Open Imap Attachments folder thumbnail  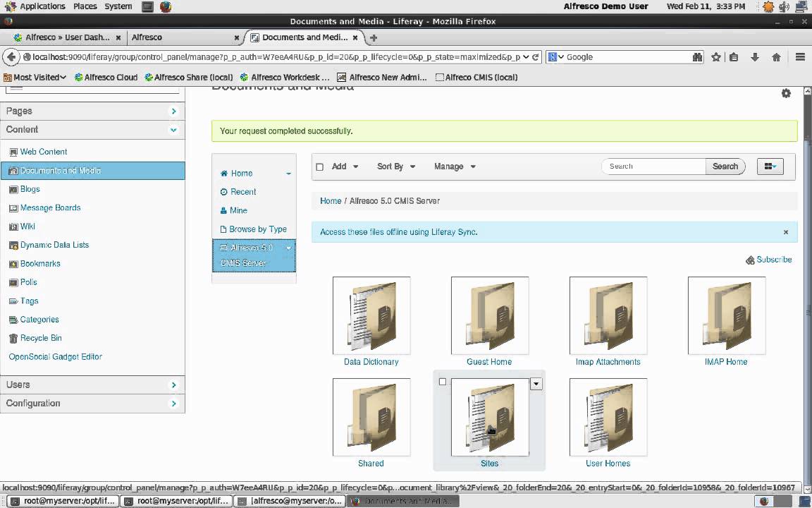tap(608, 315)
